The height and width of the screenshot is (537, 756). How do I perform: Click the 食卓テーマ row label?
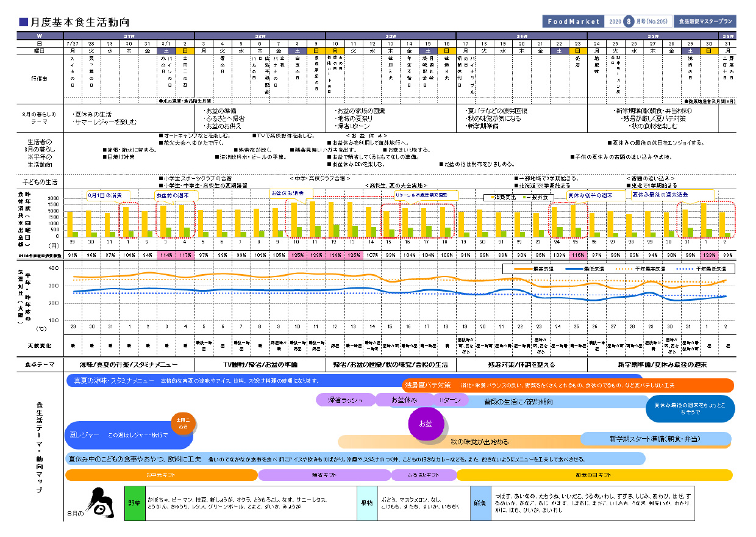(40, 365)
